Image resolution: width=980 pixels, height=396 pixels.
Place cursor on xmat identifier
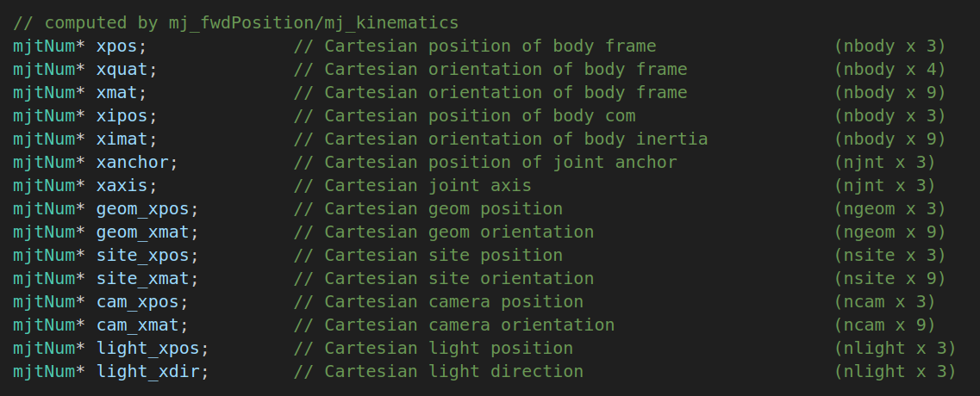coord(117,92)
